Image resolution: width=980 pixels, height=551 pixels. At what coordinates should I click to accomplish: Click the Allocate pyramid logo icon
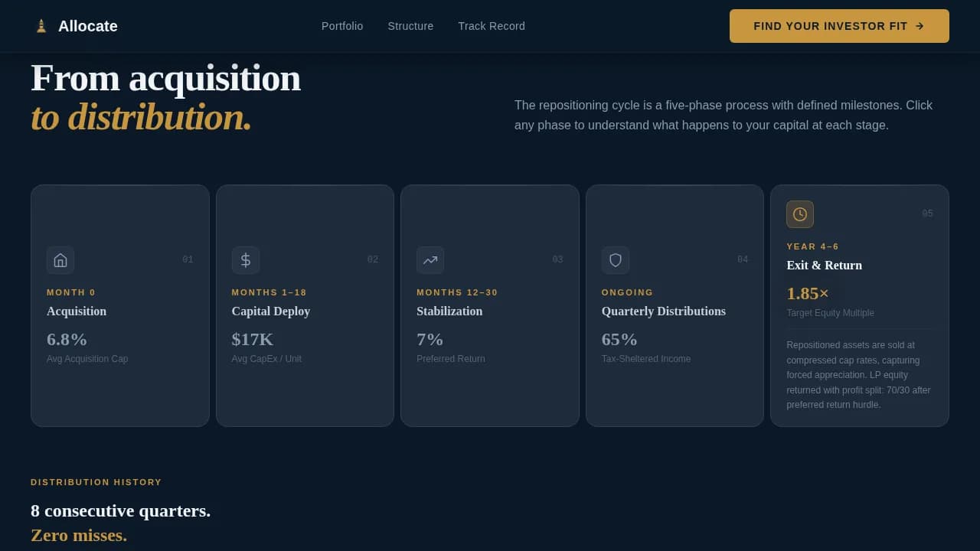41,25
